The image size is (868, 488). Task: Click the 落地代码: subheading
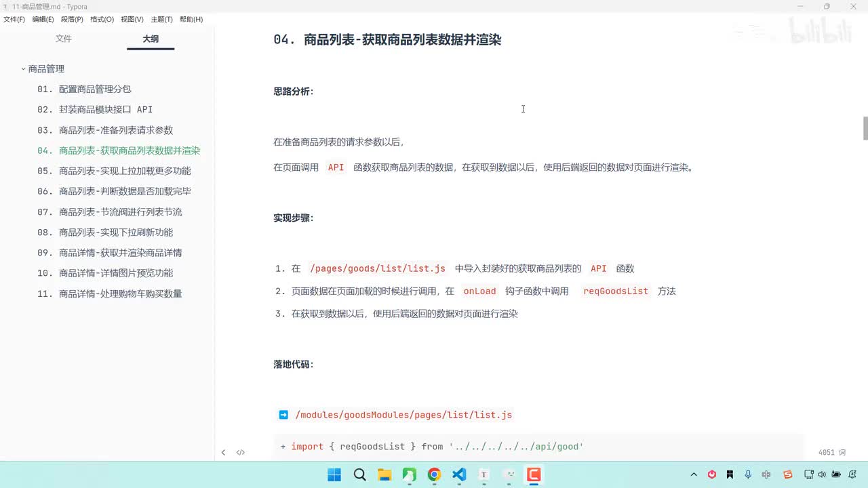click(x=294, y=365)
